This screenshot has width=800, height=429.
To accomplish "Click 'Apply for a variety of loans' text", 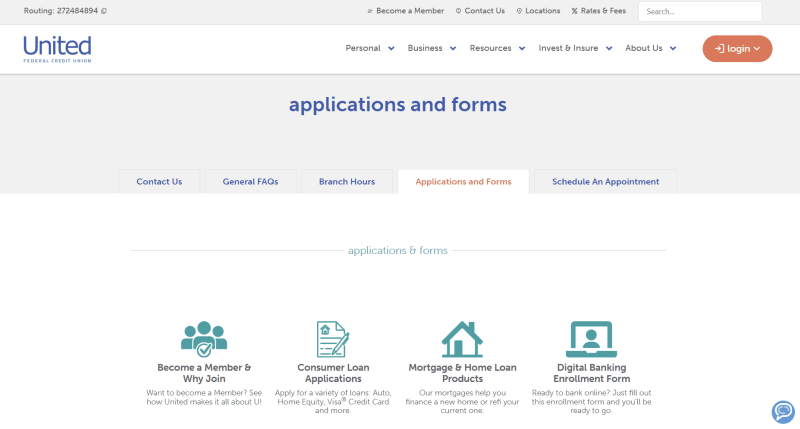I will pyautogui.click(x=333, y=401).
